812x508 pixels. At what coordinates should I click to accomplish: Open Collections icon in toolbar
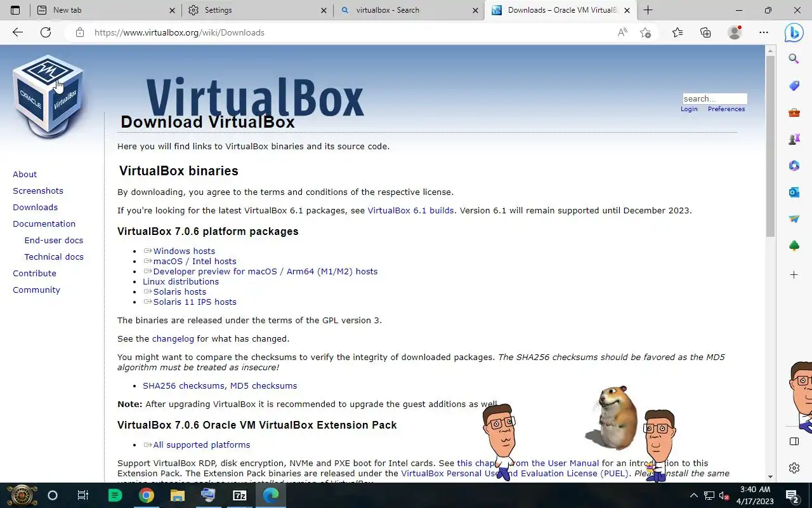[x=705, y=32]
